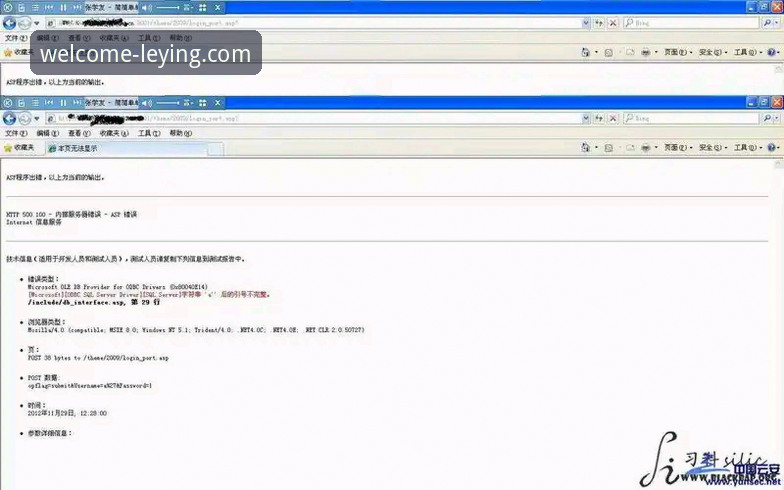Stop loading with the lower address bar X icon
This screenshot has height=490, width=784.
point(612,118)
